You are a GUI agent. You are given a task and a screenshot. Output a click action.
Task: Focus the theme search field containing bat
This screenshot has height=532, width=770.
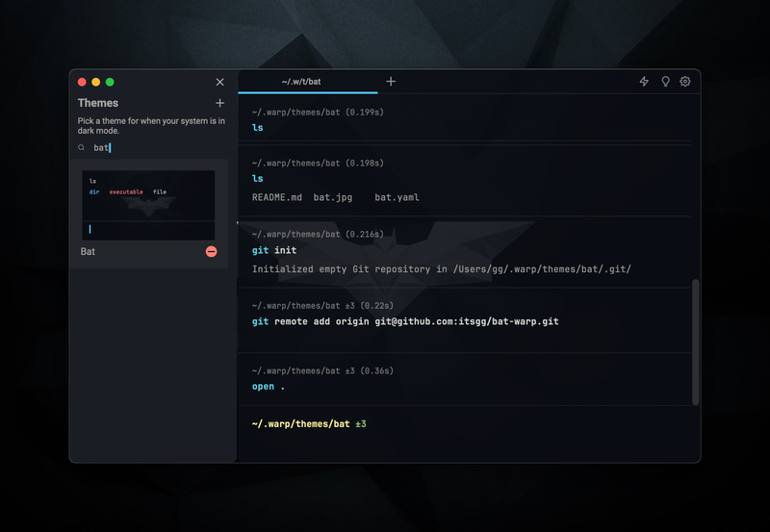pos(153,148)
